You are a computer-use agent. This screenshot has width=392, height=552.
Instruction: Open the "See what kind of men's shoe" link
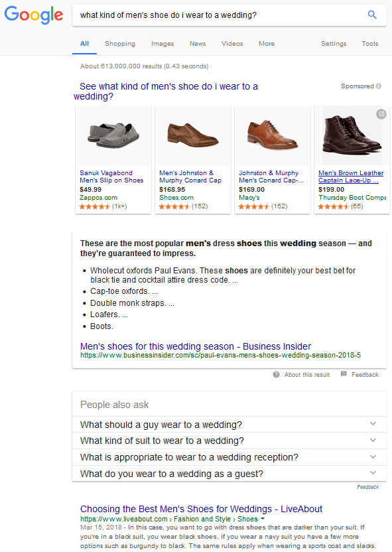tap(166, 92)
